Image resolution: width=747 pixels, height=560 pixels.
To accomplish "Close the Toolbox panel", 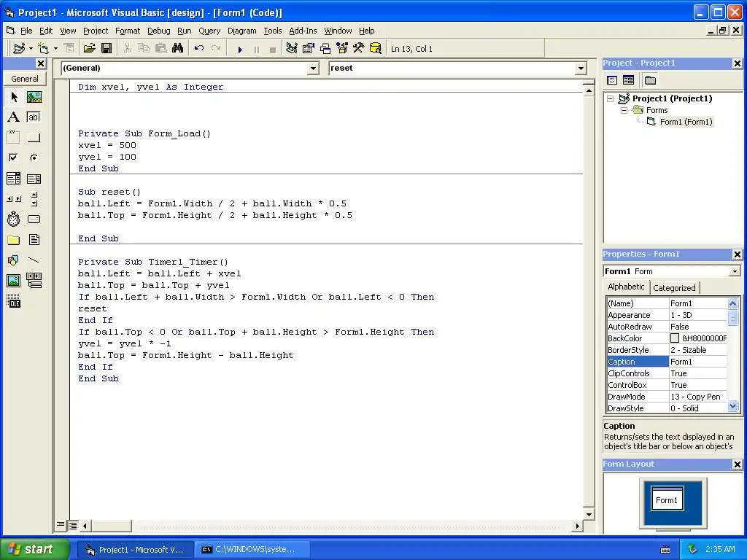I will tap(41, 63).
